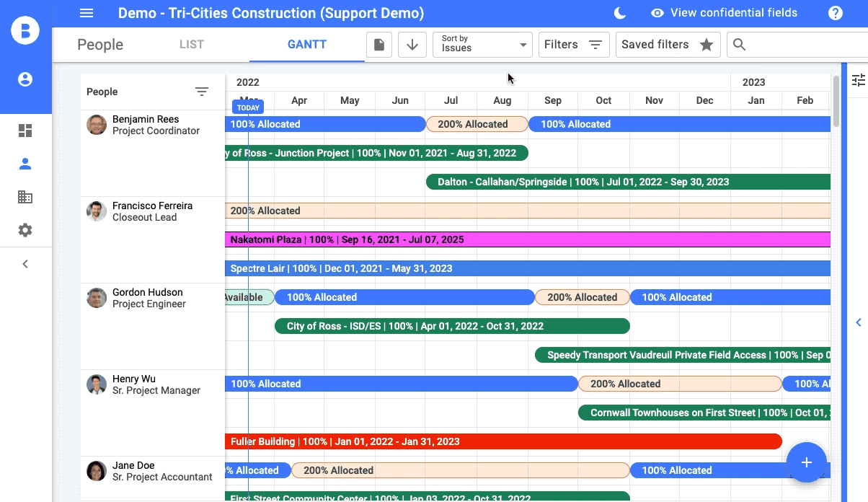Select Dalton - Callahan/Springside project bar
868x502 pixels.
tap(628, 182)
